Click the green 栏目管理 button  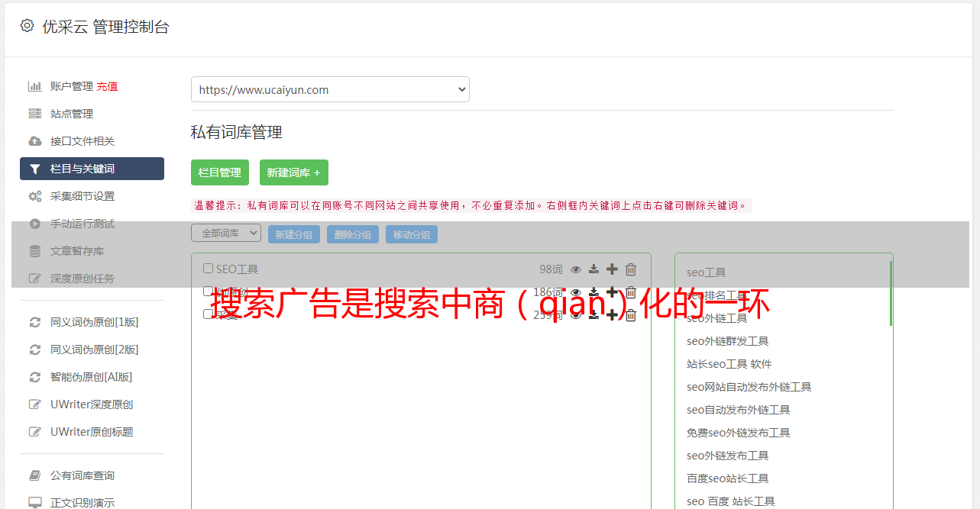[220, 172]
